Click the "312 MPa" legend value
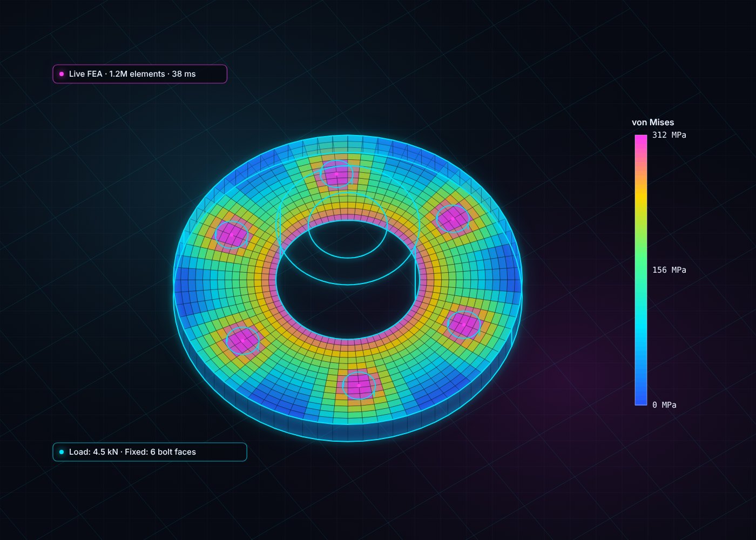The width and height of the screenshot is (756, 540). click(669, 135)
